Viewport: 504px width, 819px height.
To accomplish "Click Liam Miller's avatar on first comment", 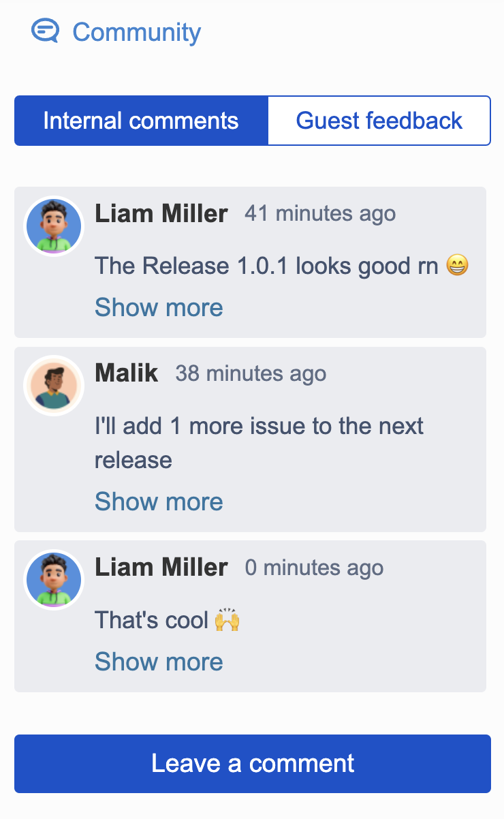I will [x=54, y=226].
